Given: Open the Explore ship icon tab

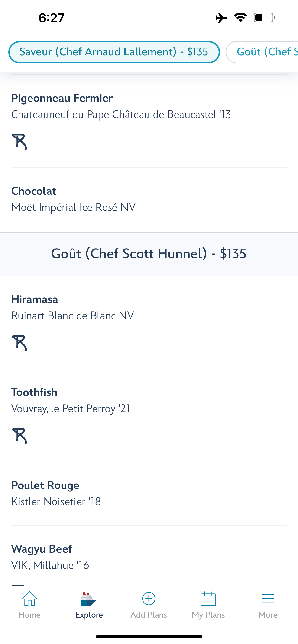Looking at the screenshot, I should pos(89,599).
